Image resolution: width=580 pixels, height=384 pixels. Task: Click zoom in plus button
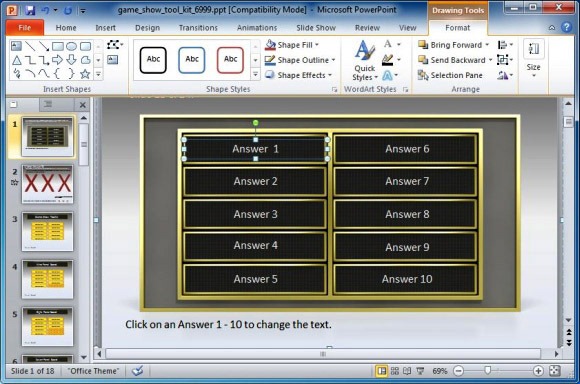538,371
